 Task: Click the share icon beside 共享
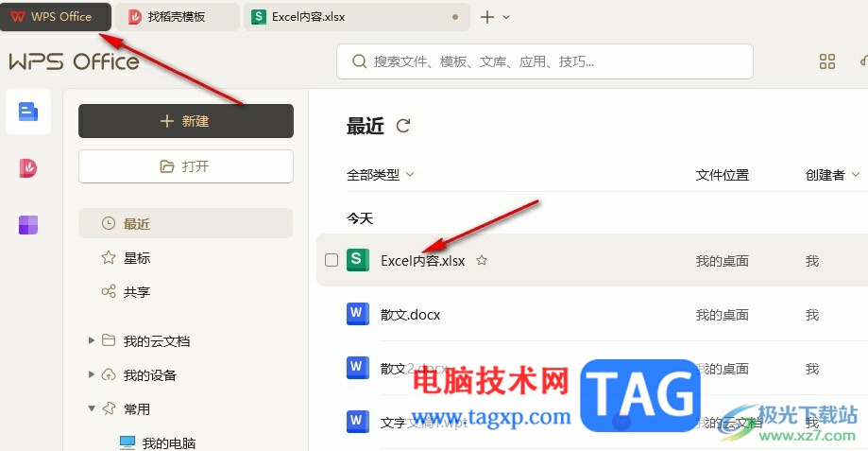pos(109,291)
